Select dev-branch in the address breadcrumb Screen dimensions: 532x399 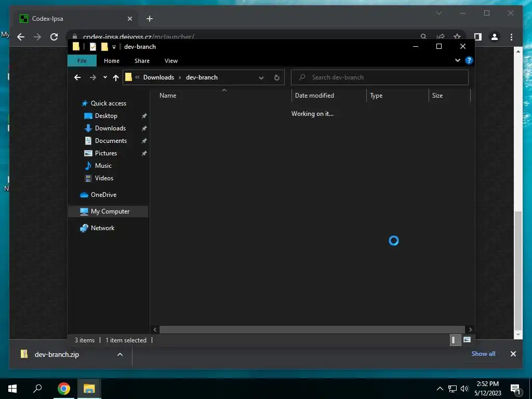(x=202, y=77)
